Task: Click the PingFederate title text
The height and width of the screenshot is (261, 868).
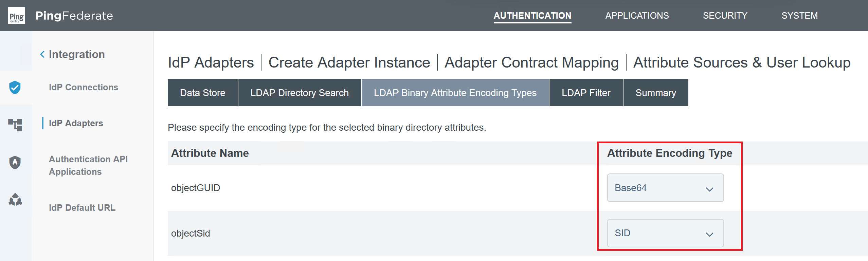Action: [74, 16]
